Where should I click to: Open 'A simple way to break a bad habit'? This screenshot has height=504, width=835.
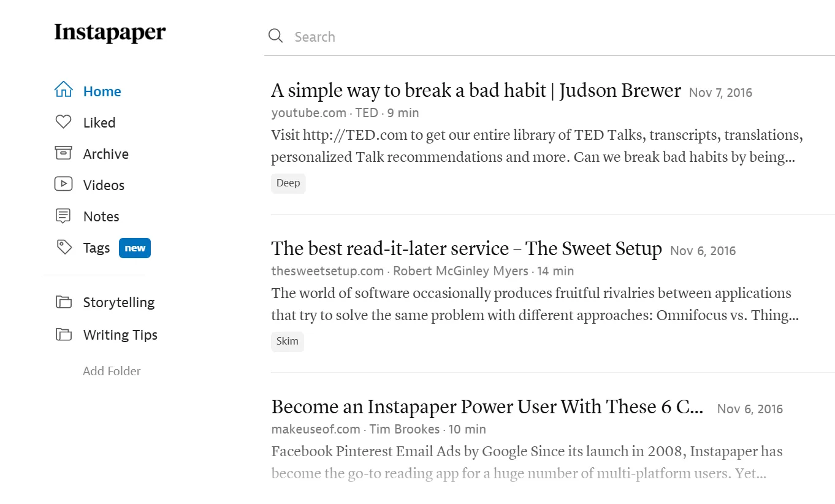click(x=475, y=90)
